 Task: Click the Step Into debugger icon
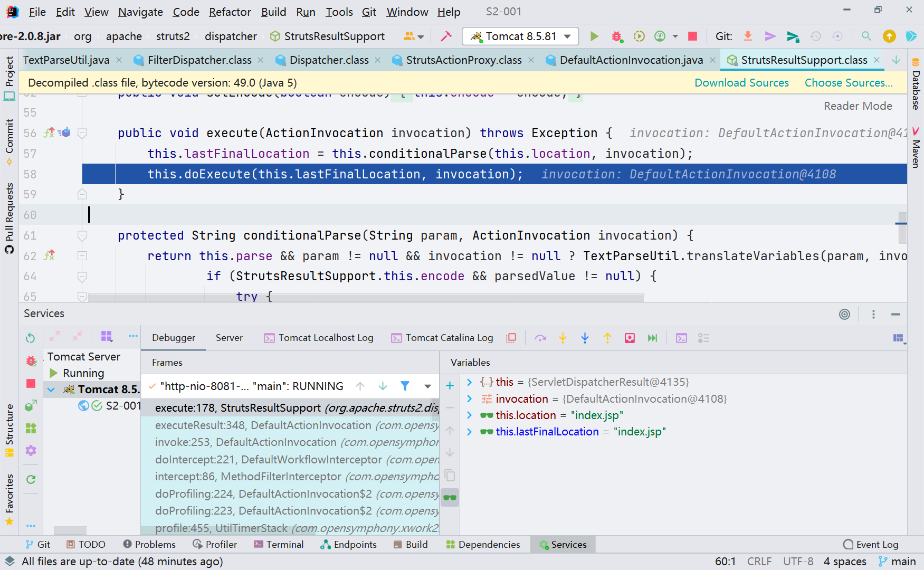[563, 338]
